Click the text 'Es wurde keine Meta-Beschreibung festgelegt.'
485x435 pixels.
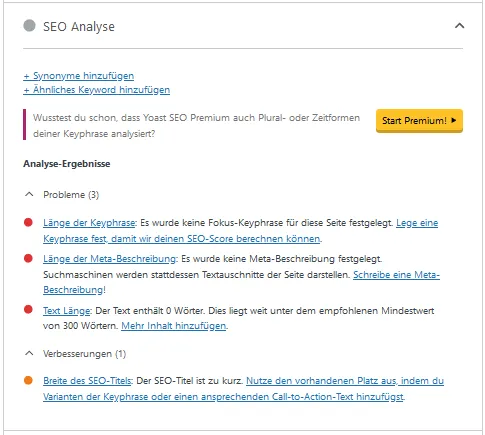coord(282,259)
